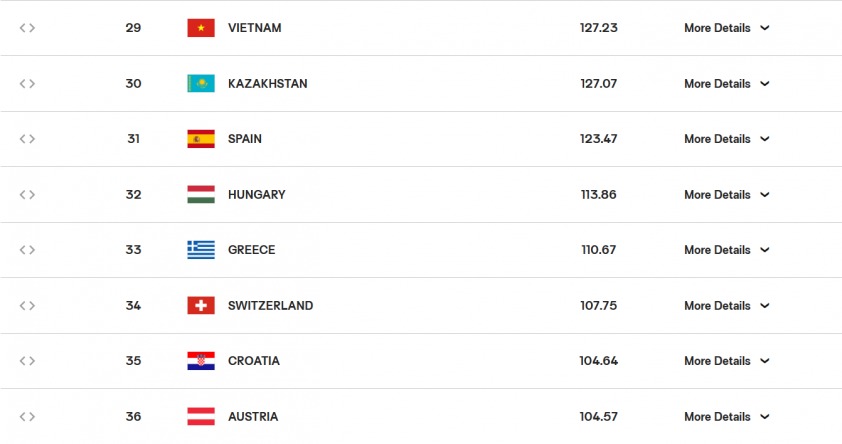Click the Hungary flag icon

[x=201, y=195]
